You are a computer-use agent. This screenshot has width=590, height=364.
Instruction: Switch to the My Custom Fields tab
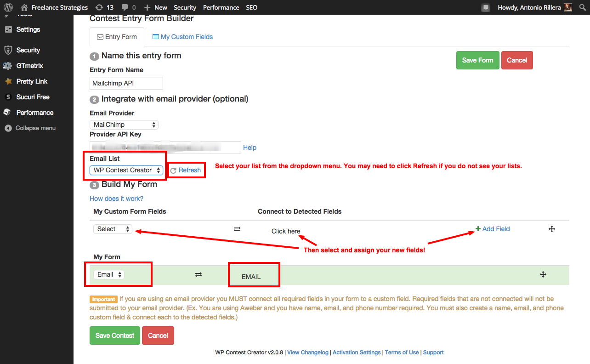(x=182, y=37)
